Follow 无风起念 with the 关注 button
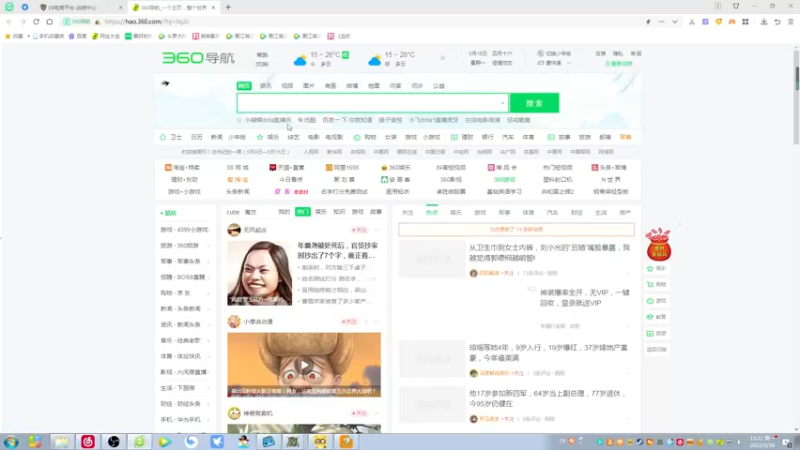The width and height of the screenshot is (800, 450). [359, 230]
